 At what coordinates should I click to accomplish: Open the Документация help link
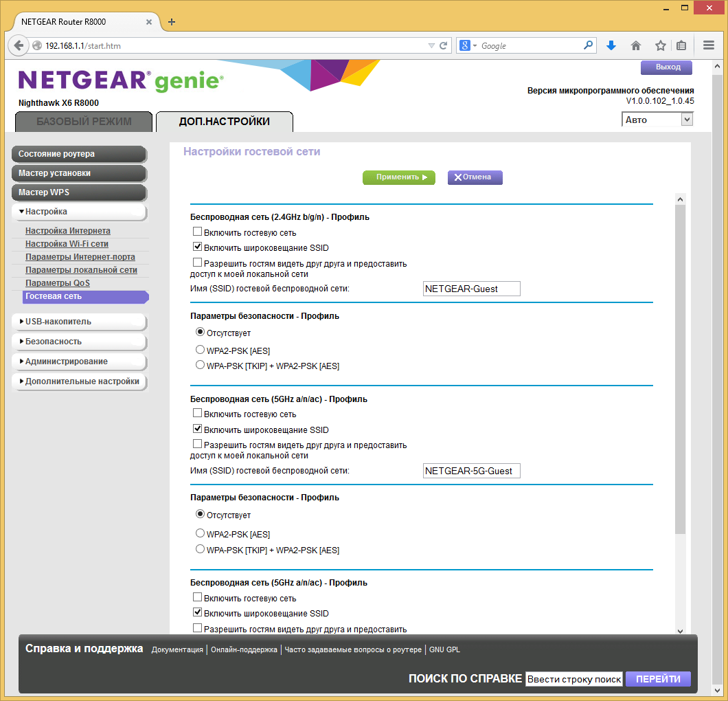(x=177, y=649)
